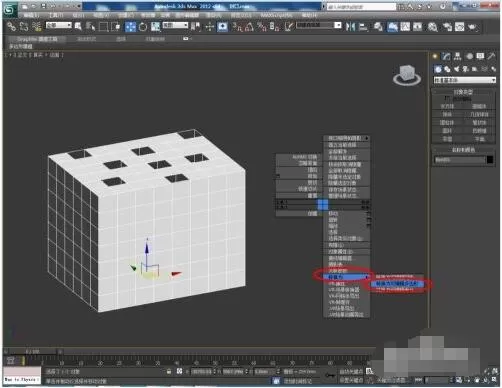Viewport: 502px width, 388px height.
Task: Toggle Window/Crossing selection mode
Action: pyautogui.click(x=116, y=27)
